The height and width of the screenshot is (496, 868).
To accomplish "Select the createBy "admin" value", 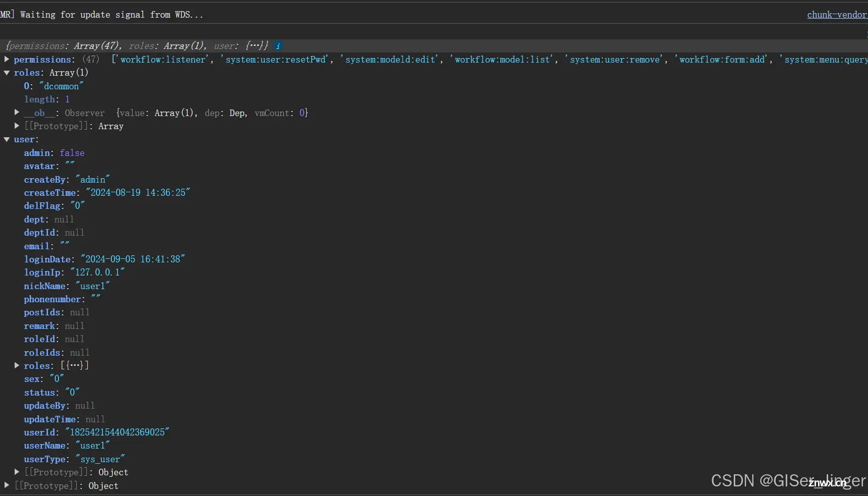I will tap(92, 180).
